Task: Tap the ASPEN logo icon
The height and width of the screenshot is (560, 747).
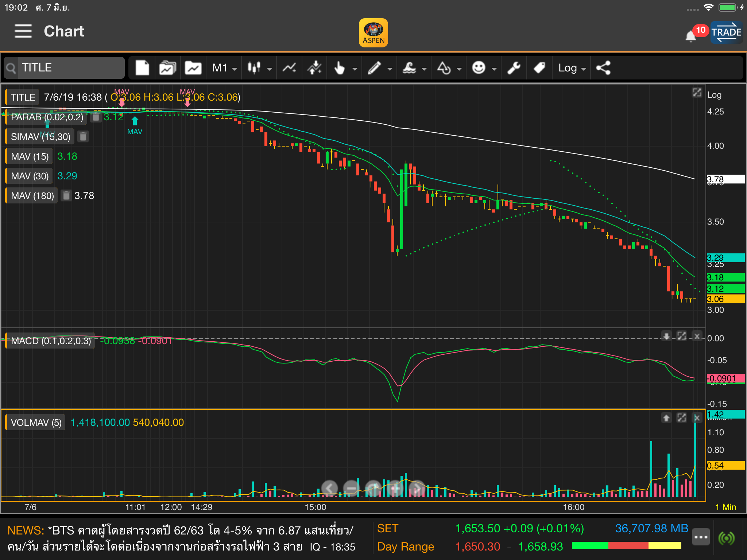Action: coord(373,32)
